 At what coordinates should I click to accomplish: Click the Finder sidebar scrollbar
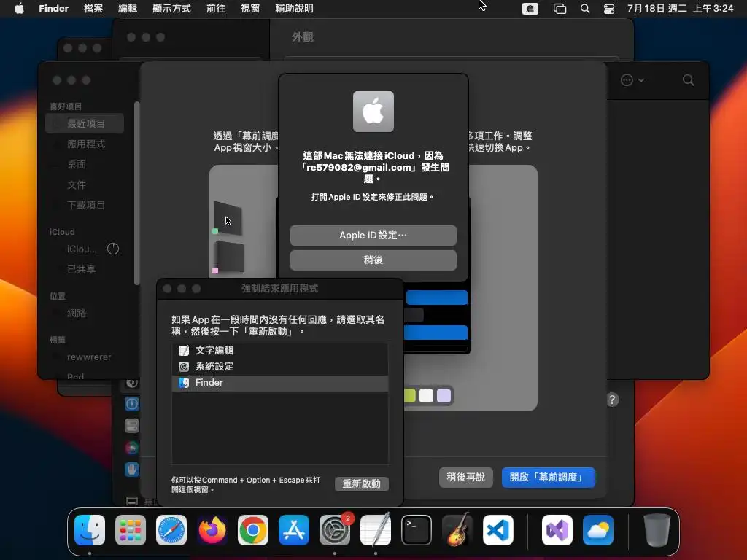[x=136, y=192]
